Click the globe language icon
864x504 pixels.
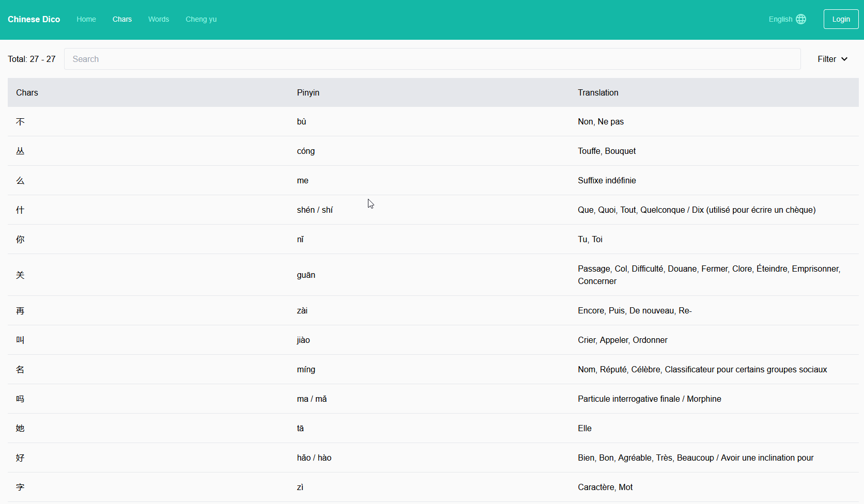(801, 19)
